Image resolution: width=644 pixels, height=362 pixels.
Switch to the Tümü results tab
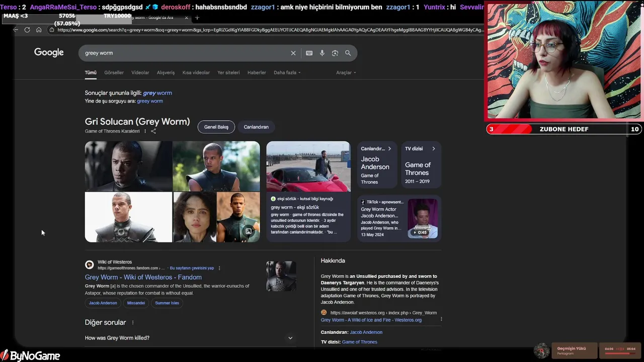click(91, 72)
